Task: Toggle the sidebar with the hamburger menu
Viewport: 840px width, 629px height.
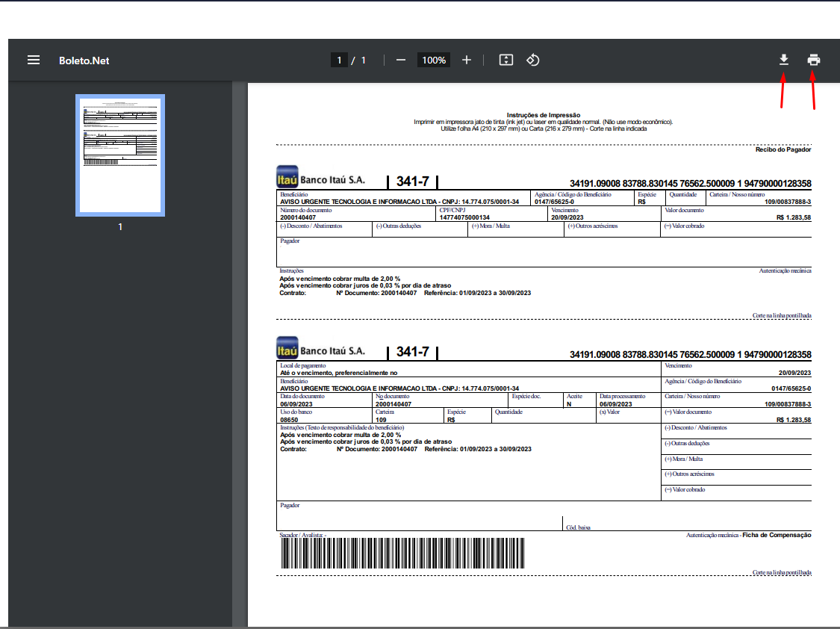Action: point(34,61)
